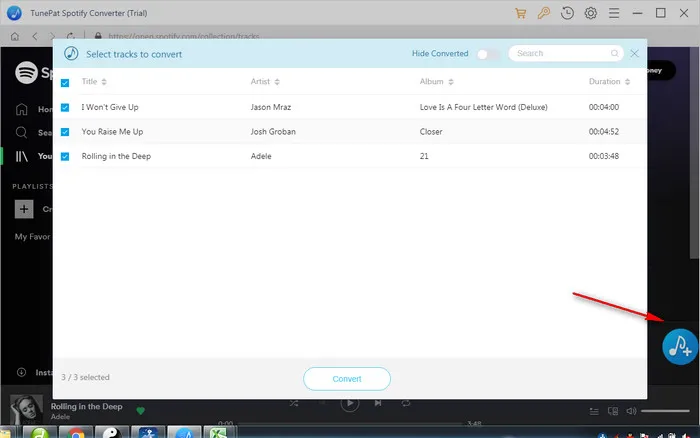Click the Spotify URL address bar
The height and width of the screenshot is (438, 700).
point(183,36)
